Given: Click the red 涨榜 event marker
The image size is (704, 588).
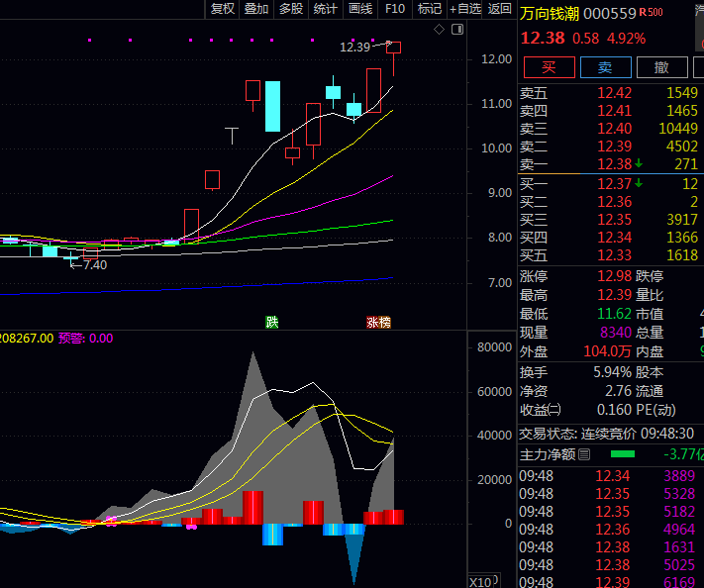Looking at the screenshot, I should click(378, 323).
